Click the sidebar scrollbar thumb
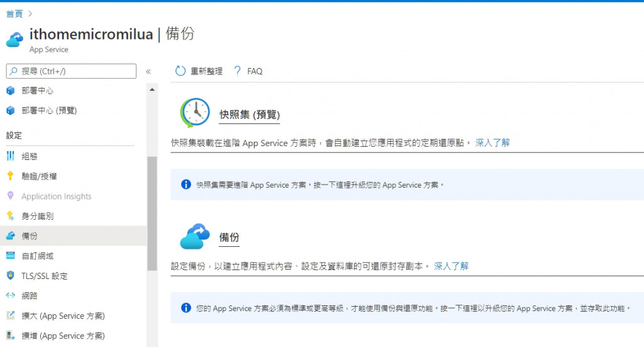Image resolution: width=644 pixels, height=347 pixels. pyautogui.click(x=152, y=213)
